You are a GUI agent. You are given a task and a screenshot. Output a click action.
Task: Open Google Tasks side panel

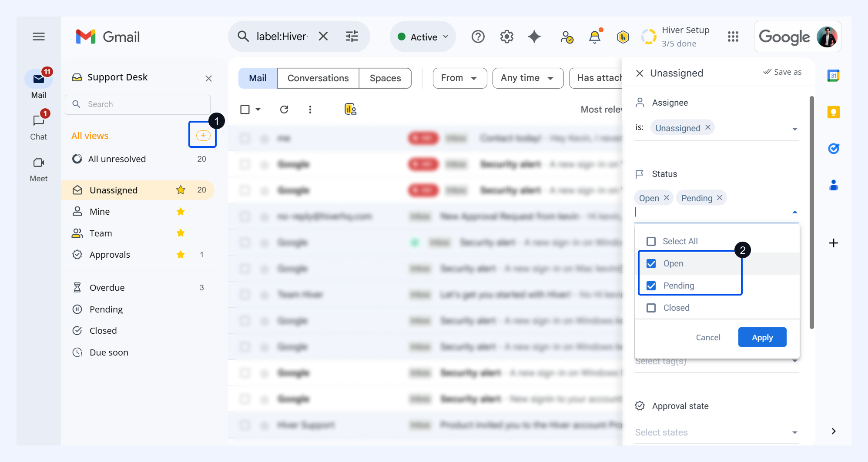[x=833, y=149]
